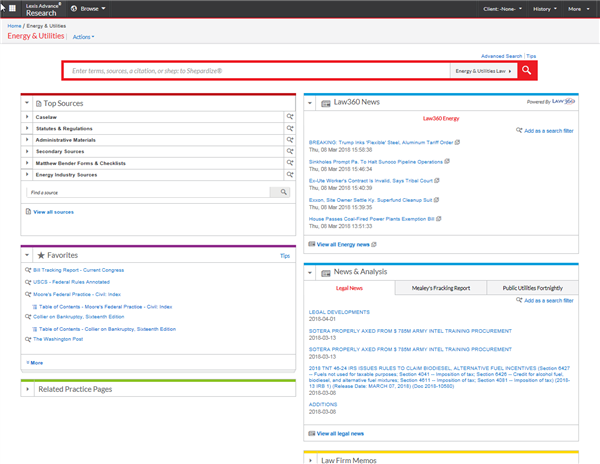Open Tips link in Favorites panel
Image resolution: width=600 pixels, height=464 pixels.
pyautogui.click(x=285, y=256)
